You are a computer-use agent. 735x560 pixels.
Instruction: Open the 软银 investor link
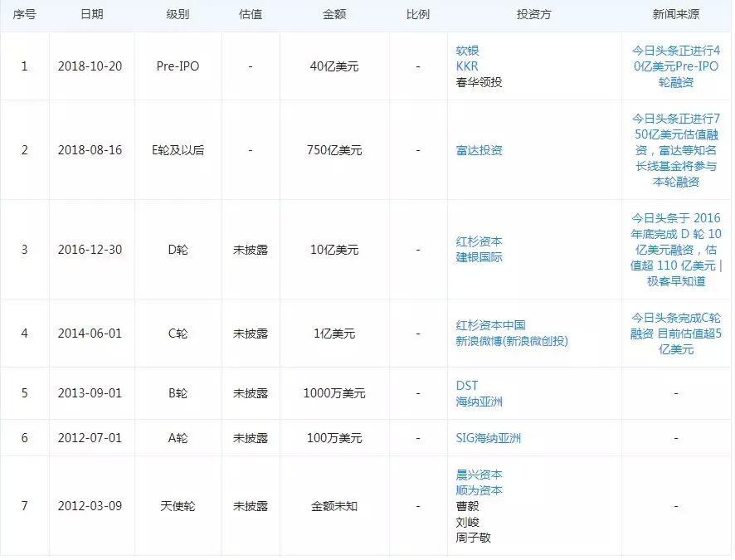click(x=468, y=51)
